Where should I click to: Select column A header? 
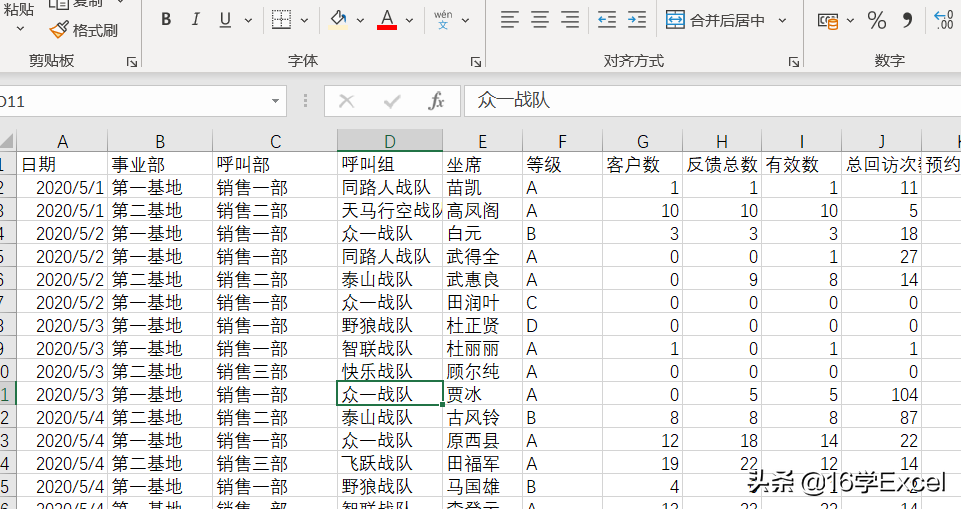pyautogui.click(x=62, y=141)
